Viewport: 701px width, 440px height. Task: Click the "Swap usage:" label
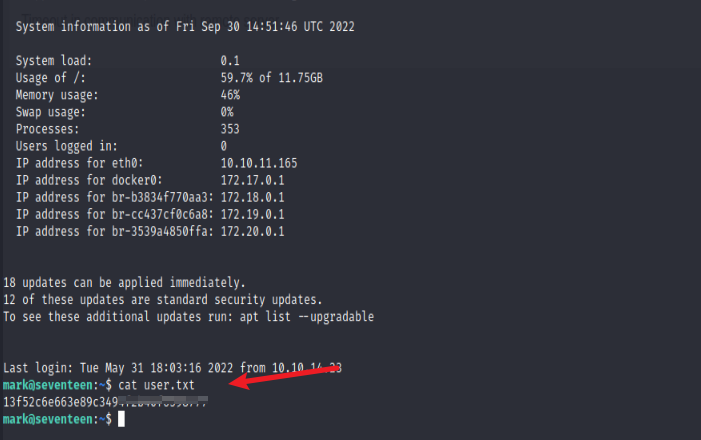point(50,111)
